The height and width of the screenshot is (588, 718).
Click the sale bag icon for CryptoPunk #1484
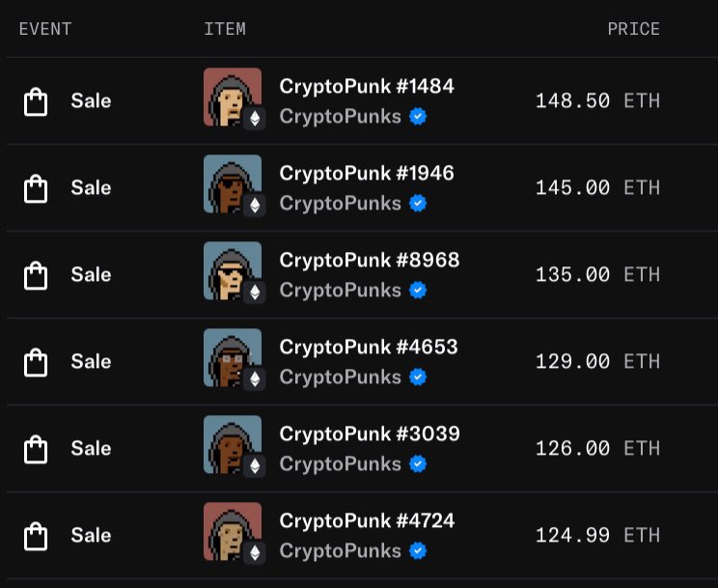tap(36, 101)
